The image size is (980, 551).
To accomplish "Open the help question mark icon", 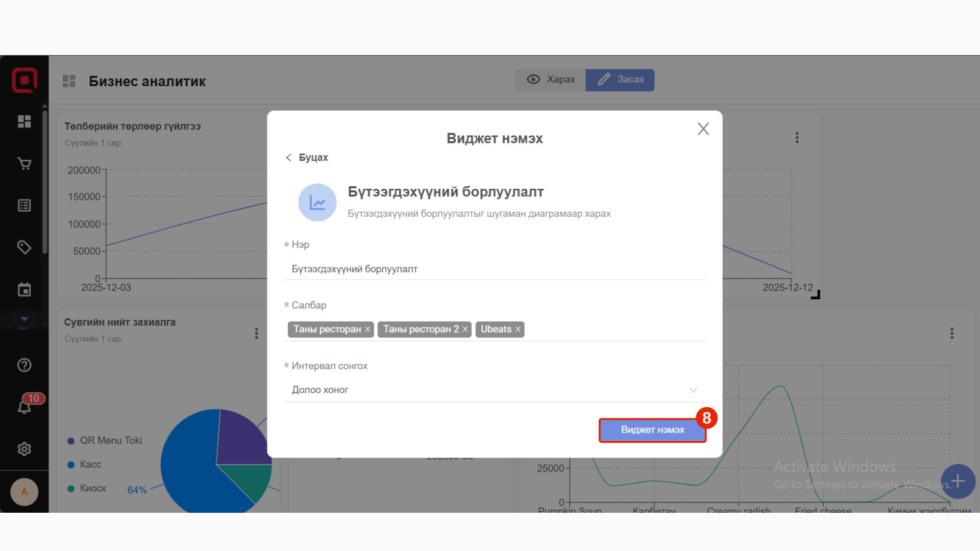I will (24, 365).
